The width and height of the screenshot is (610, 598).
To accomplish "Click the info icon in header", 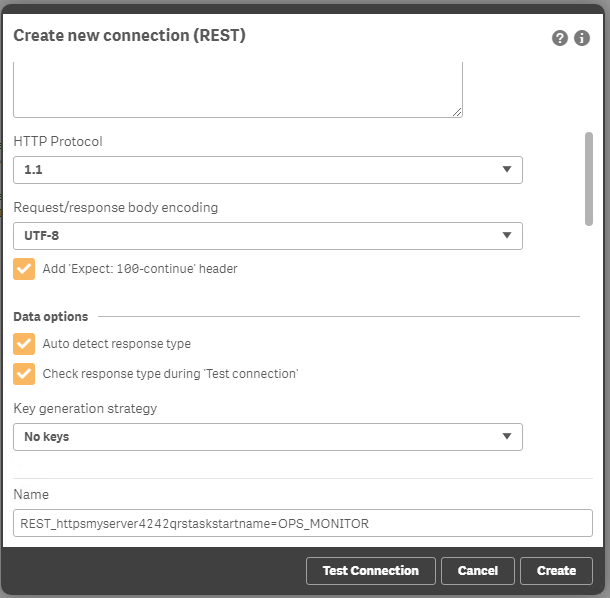I will pos(583,38).
